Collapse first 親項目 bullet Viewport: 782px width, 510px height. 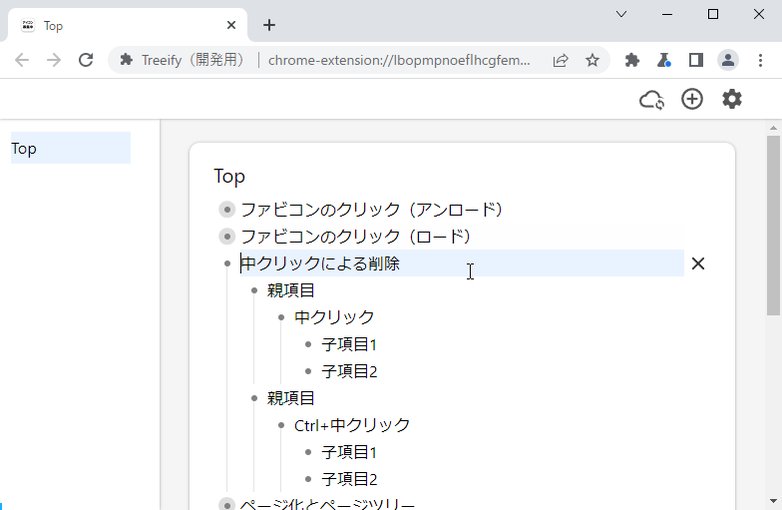pyautogui.click(x=254, y=290)
